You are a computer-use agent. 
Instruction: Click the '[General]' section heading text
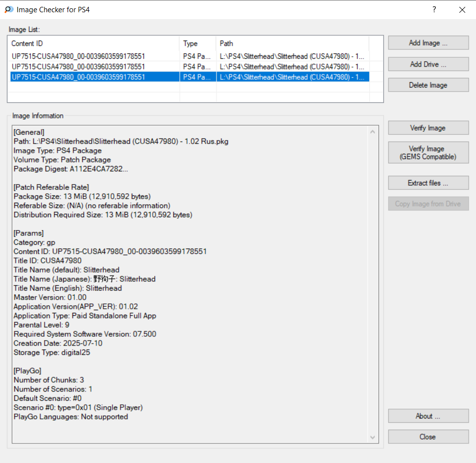coord(29,132)
